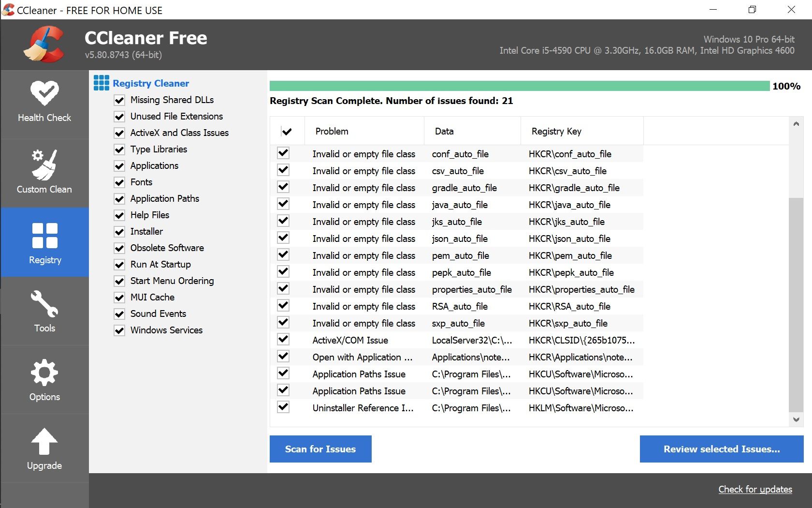The width and height of the screenshot is (812, 508).
Task: Disable the Fonts scan option
Action: (119, 182)
